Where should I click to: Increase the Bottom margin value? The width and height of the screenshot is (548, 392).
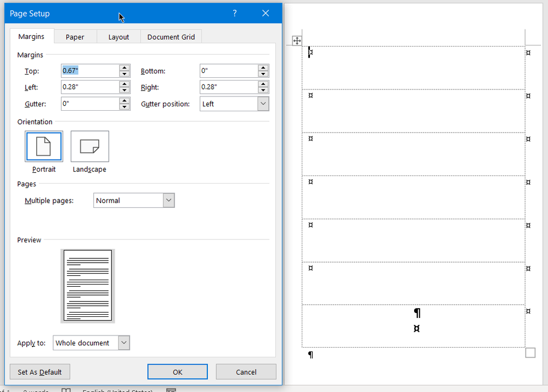263,68
